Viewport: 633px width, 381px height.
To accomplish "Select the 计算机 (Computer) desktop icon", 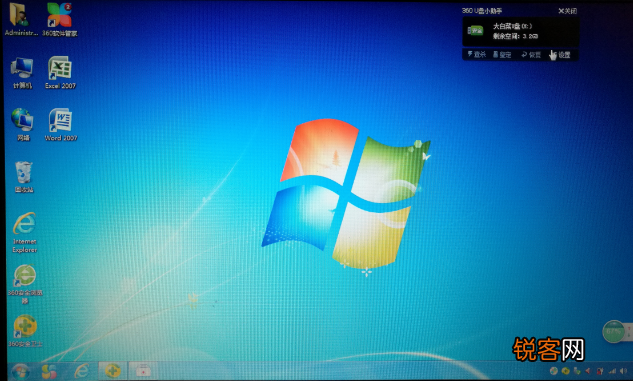I will coord(22,73).
